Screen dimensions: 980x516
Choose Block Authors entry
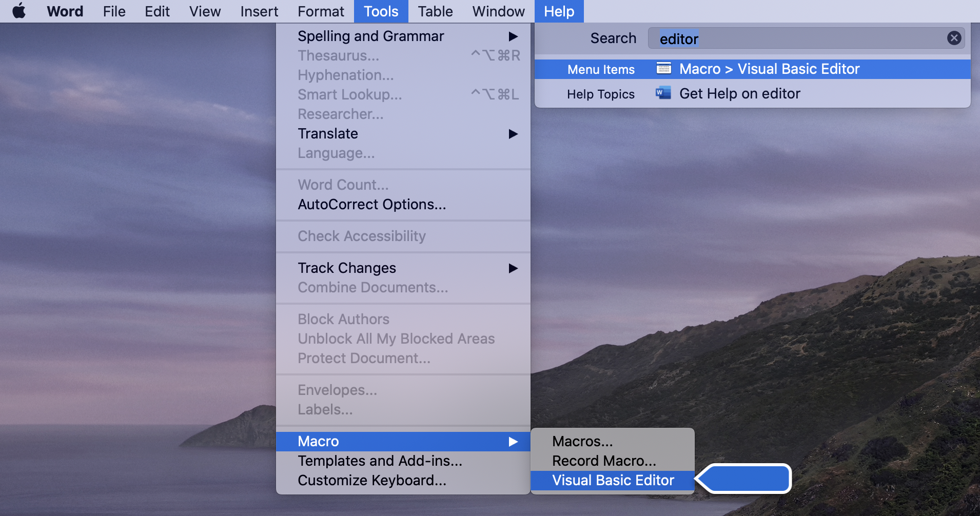pyautogui.click(x=403, y=320)
